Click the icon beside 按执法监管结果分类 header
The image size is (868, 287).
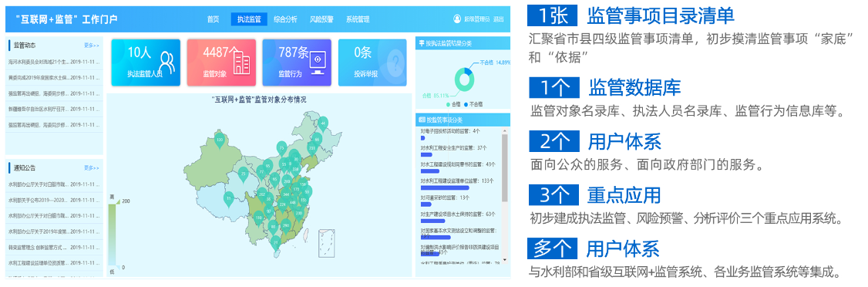pos(421,43)
